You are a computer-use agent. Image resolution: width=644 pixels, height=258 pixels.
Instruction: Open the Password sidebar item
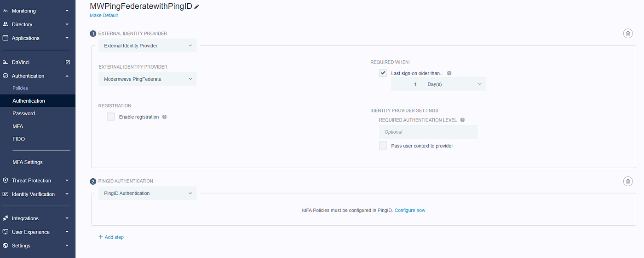24,113
